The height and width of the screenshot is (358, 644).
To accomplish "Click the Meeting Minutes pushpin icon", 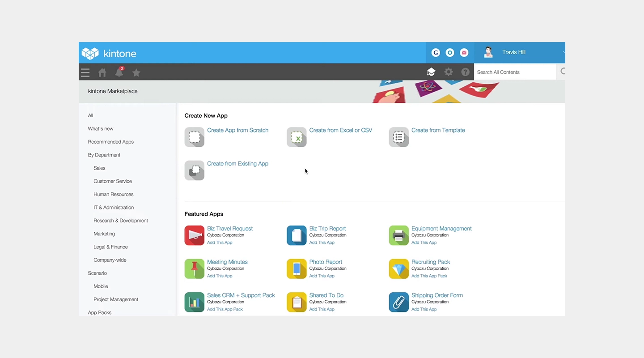I will [195, 269].
